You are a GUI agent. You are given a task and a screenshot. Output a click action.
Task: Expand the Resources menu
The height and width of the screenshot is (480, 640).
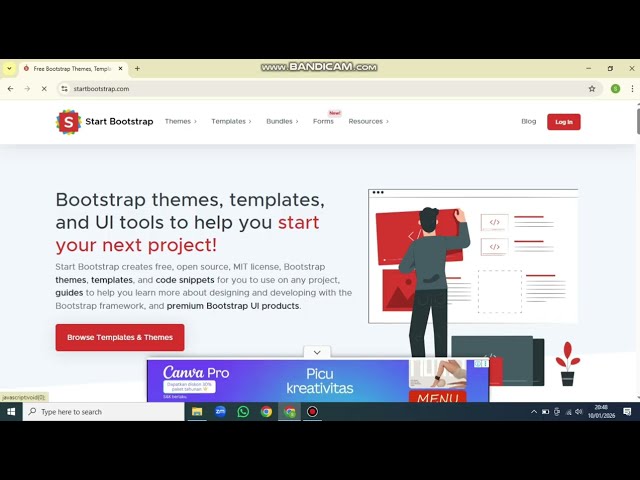(369, 121)
